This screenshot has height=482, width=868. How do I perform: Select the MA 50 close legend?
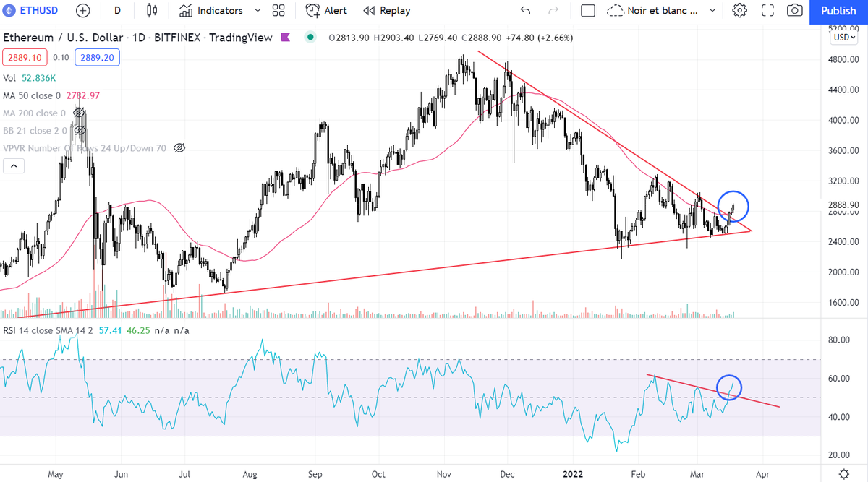32,95
